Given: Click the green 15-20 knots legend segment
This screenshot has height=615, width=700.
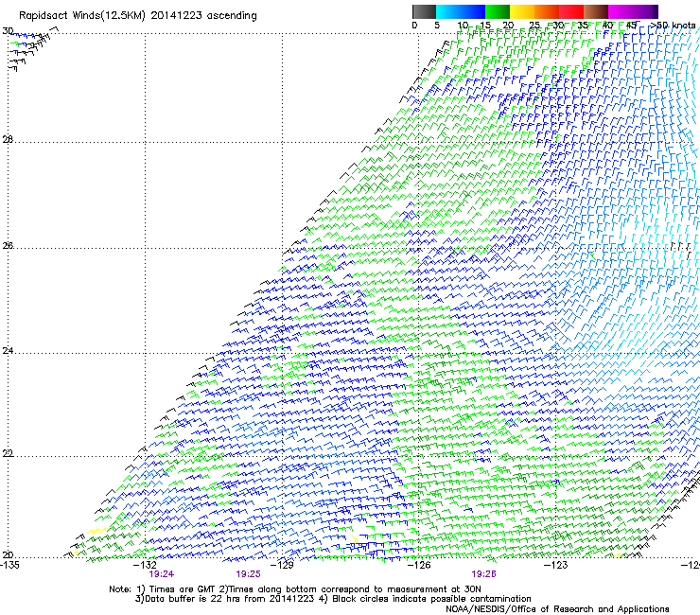Looking at the screenshot, I should tap(498, 11).
